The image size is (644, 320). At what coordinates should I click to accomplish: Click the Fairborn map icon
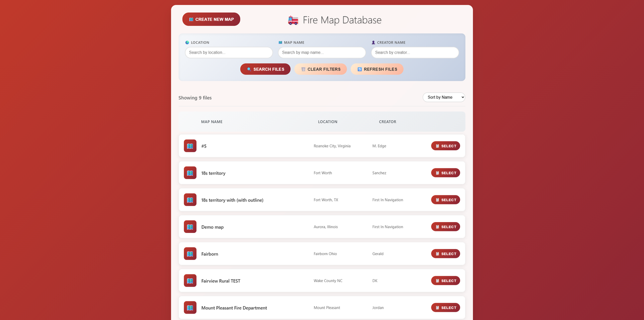click(190, 254)
